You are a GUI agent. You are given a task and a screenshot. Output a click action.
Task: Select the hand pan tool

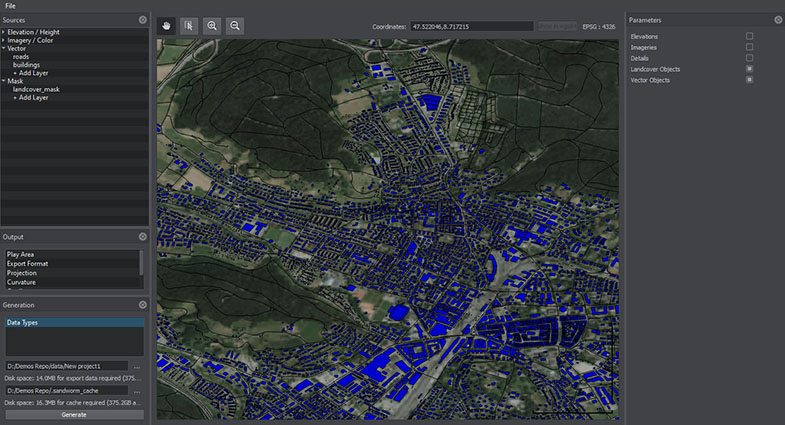166,25
